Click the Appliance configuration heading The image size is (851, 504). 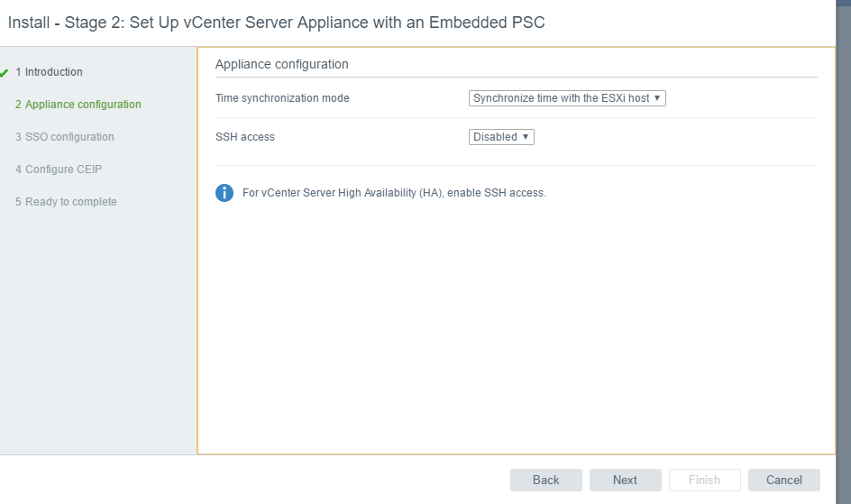281,64
